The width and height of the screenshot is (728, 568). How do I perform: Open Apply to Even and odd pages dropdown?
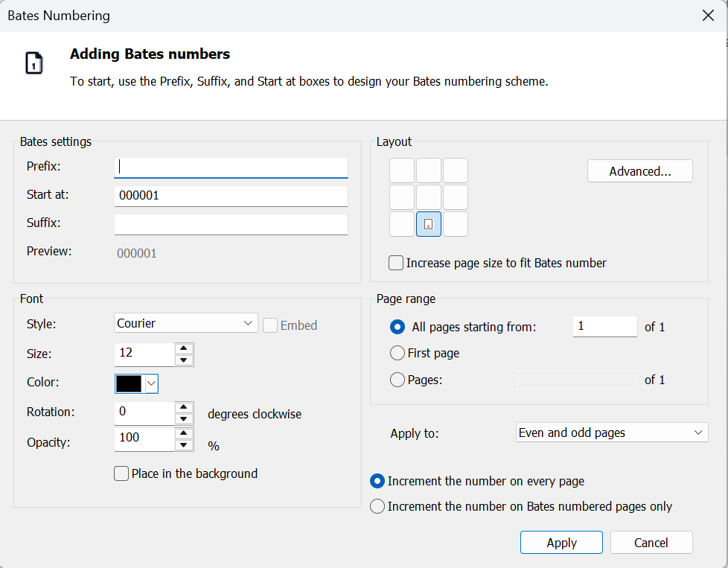pos(612,433)
